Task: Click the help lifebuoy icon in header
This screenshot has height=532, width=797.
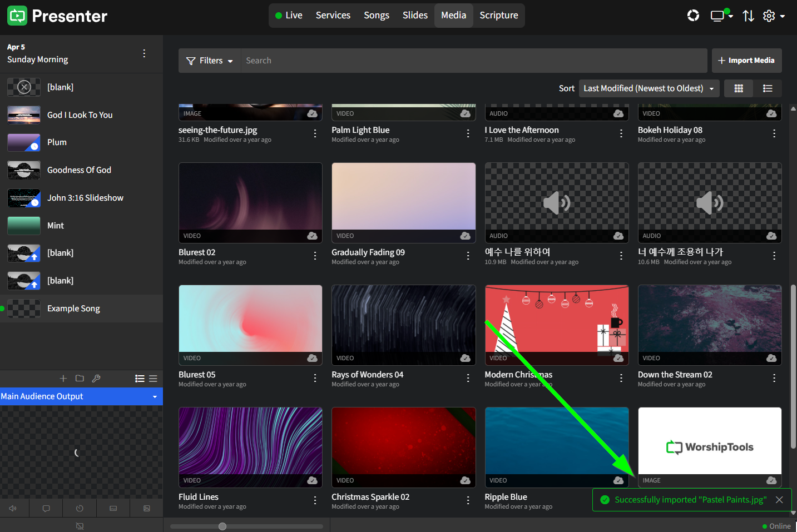Action: 693,16
